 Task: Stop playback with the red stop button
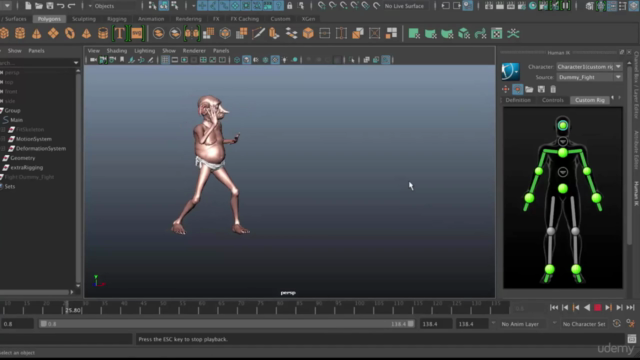click(598, 308)
